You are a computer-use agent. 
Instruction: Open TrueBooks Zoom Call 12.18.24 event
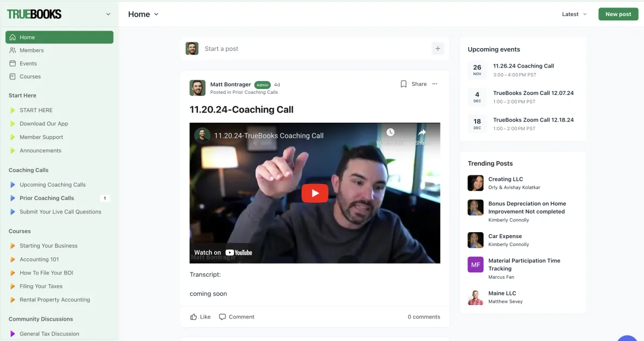click(533, 120)
